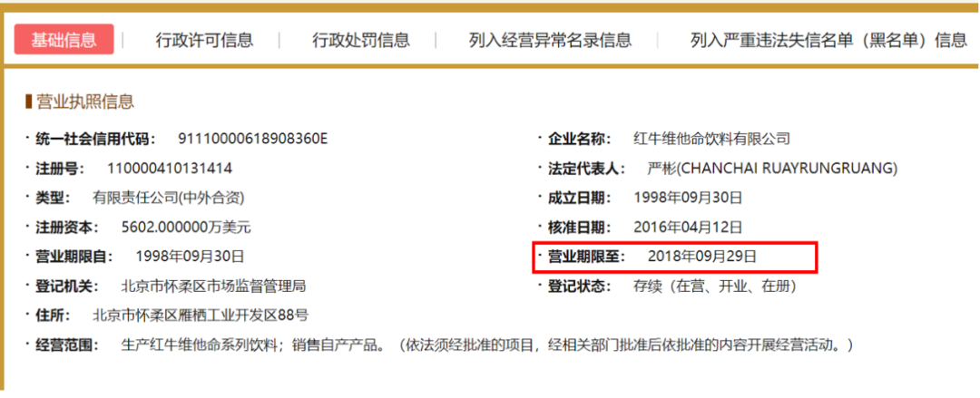Image resolution: width=980 pixels, height=398 pixels.
Task: Click company type 有限责任公司(中外合资)
Action: [168, 198]
